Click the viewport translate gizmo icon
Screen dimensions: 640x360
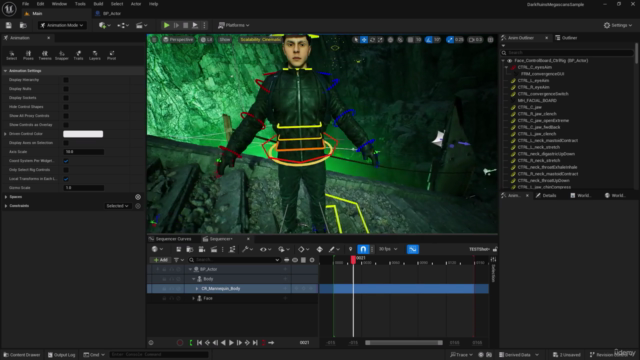364,40
